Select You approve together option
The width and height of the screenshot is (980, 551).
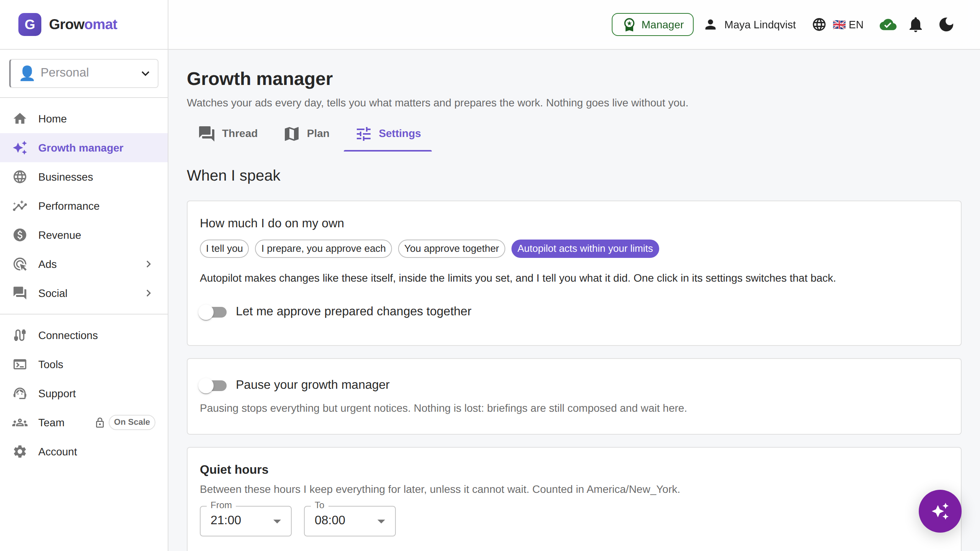[x=452, y=249]
